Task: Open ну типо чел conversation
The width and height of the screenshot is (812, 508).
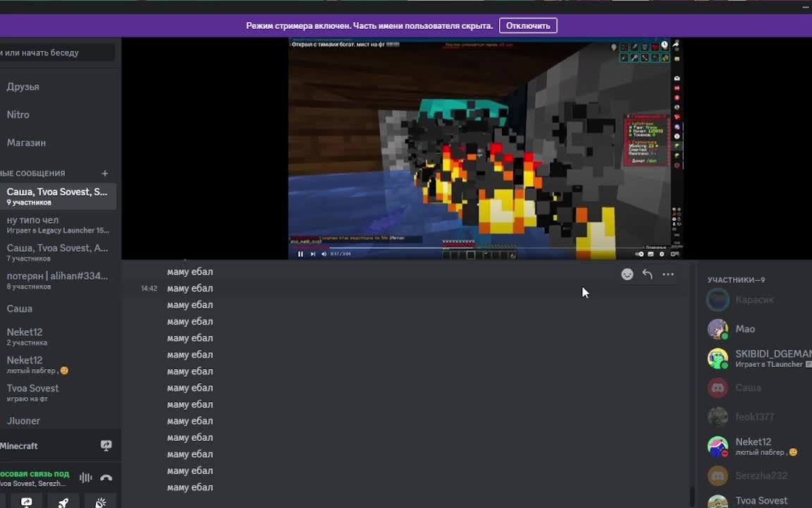Action: (x=58, y=224)
